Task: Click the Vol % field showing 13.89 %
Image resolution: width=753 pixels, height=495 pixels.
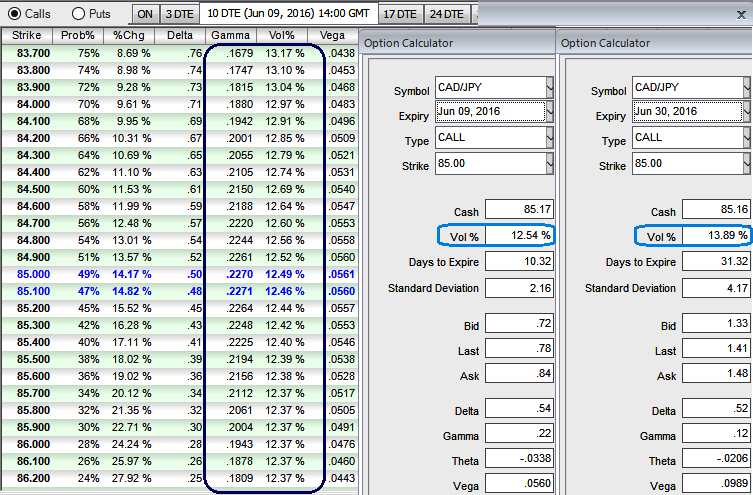Action: click(x=716, y=235)
